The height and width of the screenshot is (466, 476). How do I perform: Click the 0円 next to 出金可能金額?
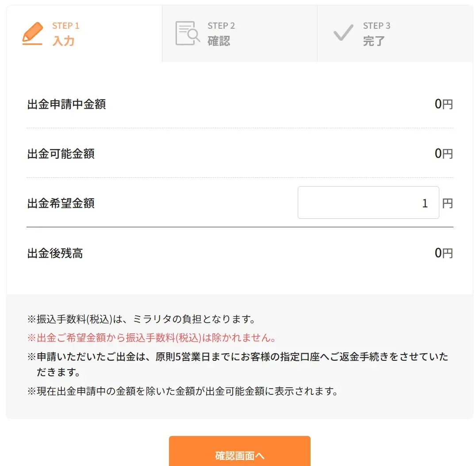coord(444,153)
